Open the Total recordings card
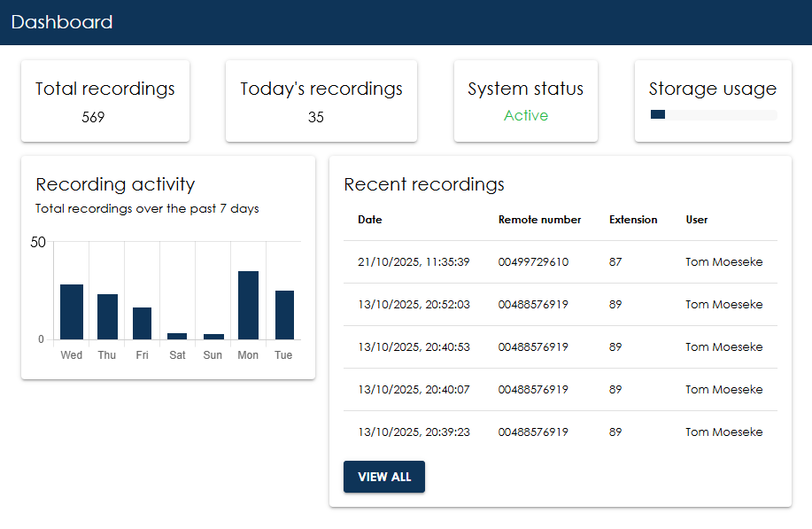 click(105, 101)
